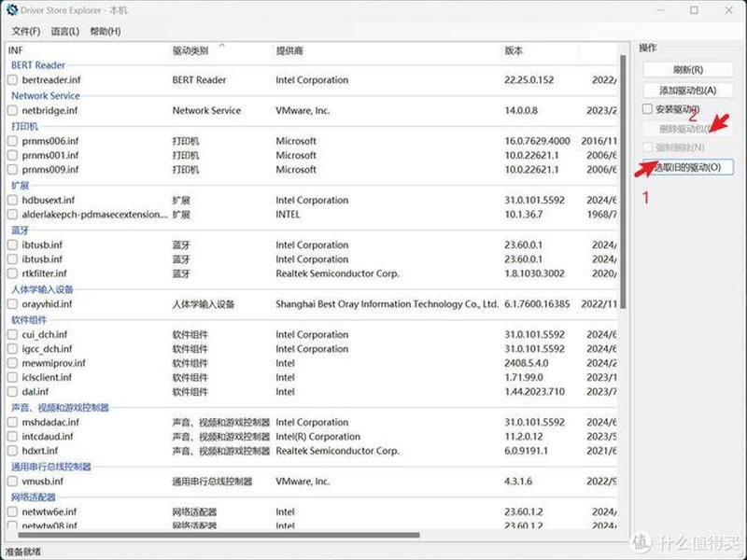This screenshot has height=560, width=747.
Task: Select version 14.0.0.8 cell
Action: pyautogui.click(x=521, y=110)
